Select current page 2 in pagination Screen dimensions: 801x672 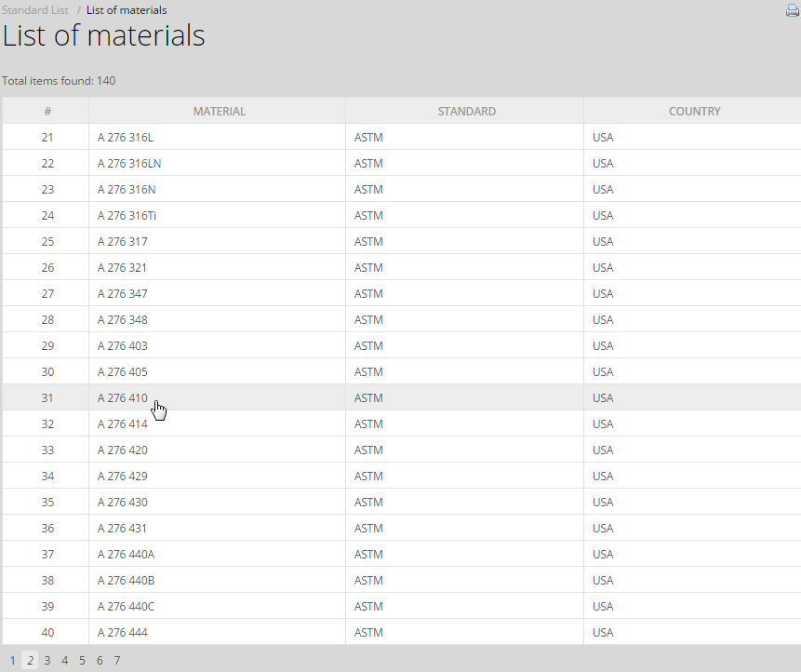[x=30, y=660]
